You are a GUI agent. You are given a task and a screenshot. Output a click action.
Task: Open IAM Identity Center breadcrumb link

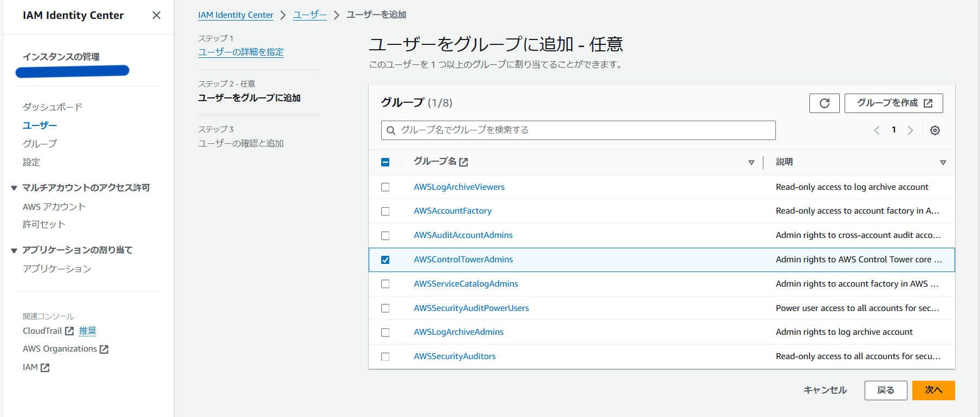(236, 15)
